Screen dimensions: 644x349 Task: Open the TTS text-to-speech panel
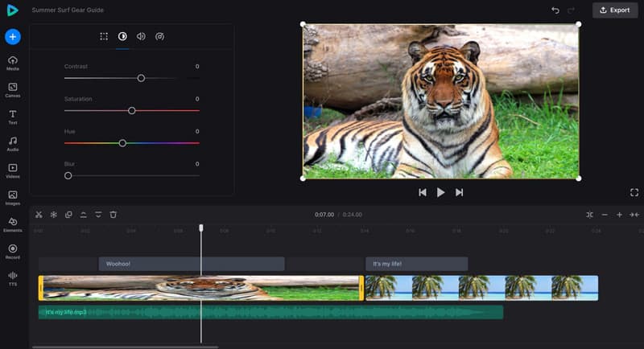(13, 278)
